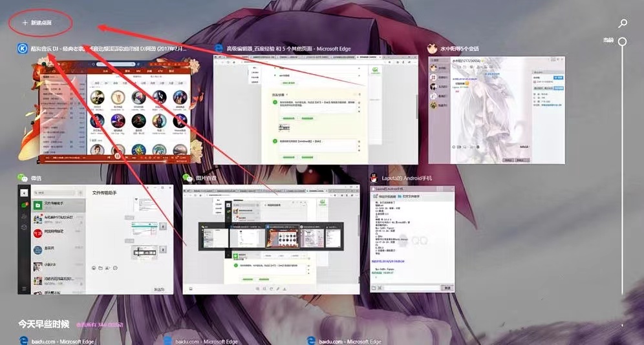Open the pink 查看所有 34 个活动 link
Image resolution: width=644 pixels, height=345 pixels.
coord(100,325)
